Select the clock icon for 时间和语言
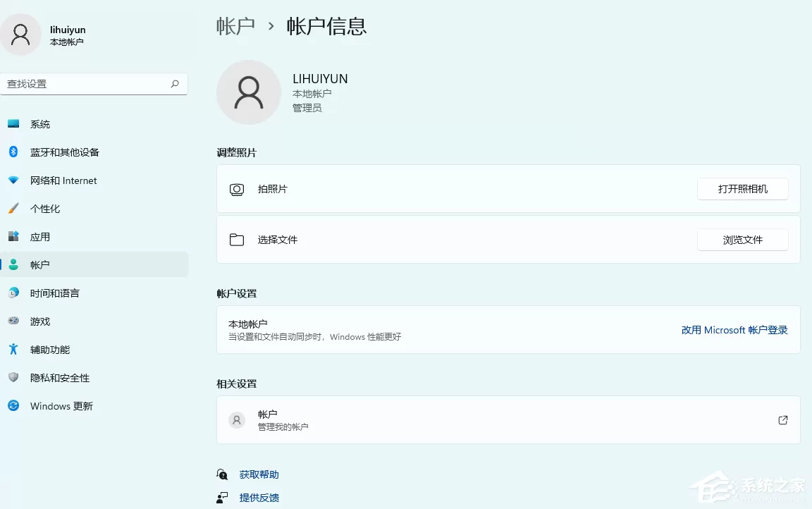This screenshot has height=509, width=812. (x=13, y=293)
